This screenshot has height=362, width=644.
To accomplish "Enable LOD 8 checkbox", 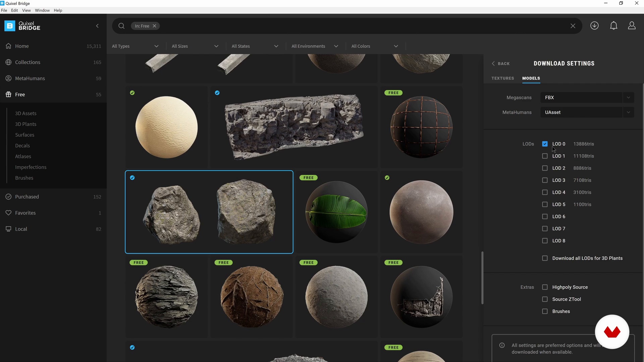I will pyautogui.click(x=545, y=241).
